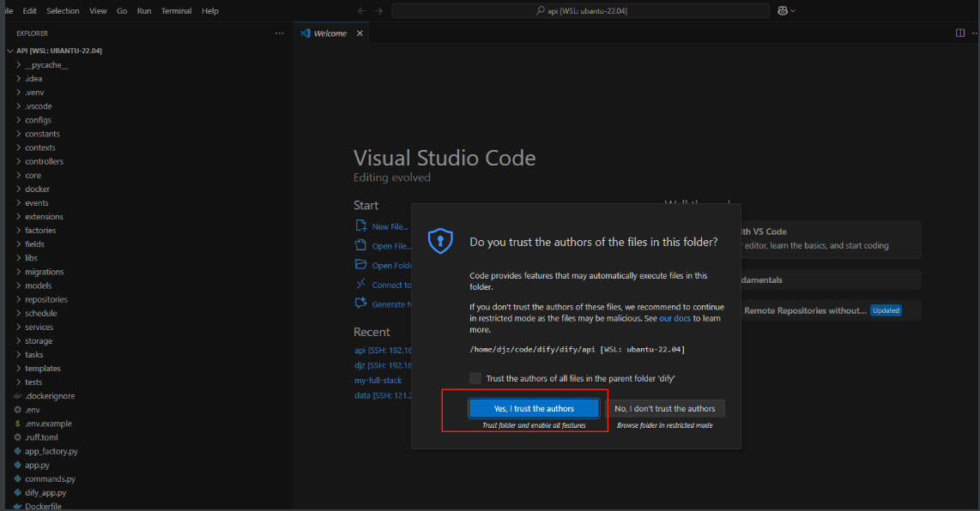980x511 pixels.
Task: Open recent my-full-stack project
Action: [378, 381]
